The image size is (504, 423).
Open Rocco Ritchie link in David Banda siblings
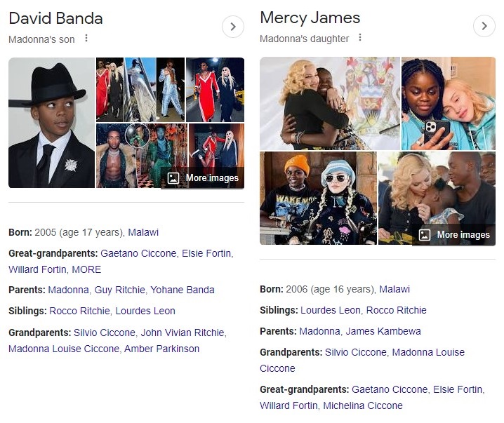pyautogui.click(x=79, y=311)
